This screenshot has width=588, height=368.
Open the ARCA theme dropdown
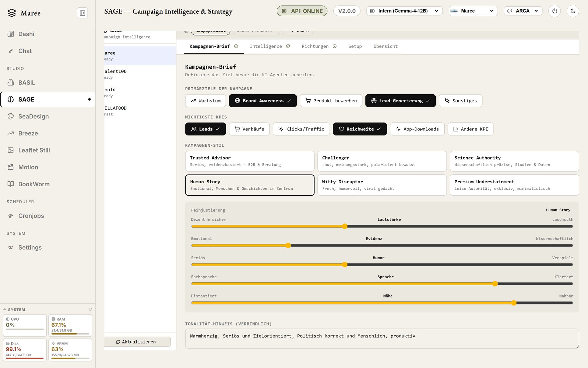click(523, 11)
